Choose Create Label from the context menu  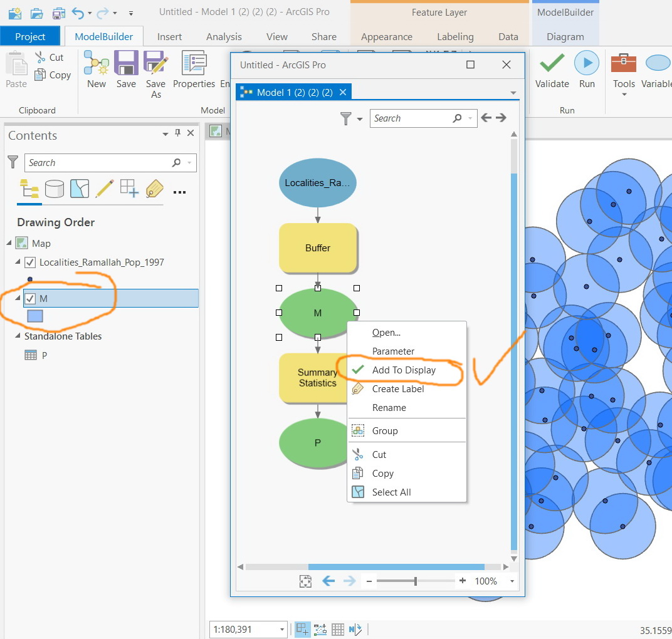tap(397, 389)
